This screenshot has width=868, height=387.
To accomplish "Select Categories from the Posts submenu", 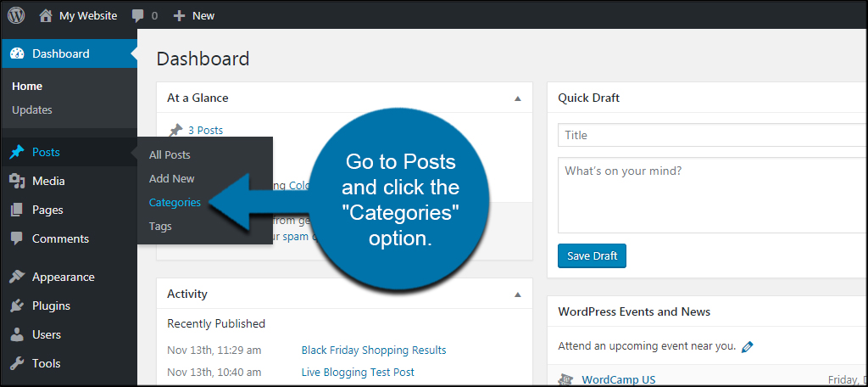I will click(175, 202).
